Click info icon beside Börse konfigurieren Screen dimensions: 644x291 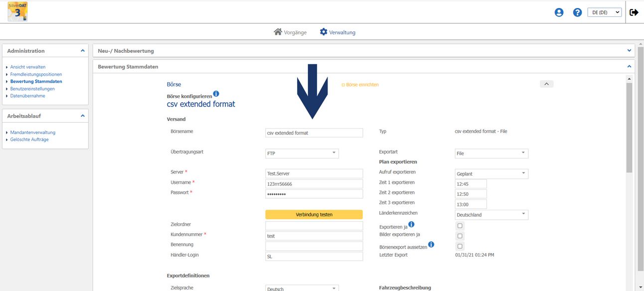[x=216, y=94]
